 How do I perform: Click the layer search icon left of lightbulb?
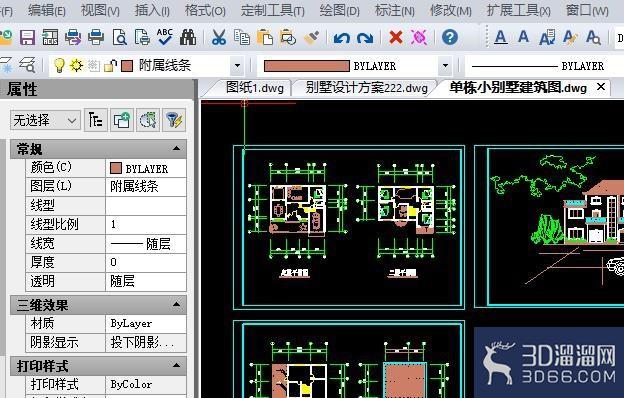tap(27, 65)
